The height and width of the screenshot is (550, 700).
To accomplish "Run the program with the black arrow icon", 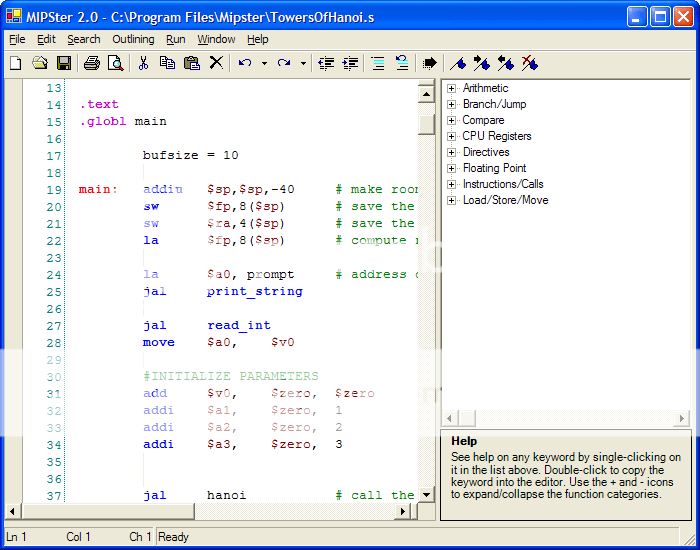I will [429, 63].
